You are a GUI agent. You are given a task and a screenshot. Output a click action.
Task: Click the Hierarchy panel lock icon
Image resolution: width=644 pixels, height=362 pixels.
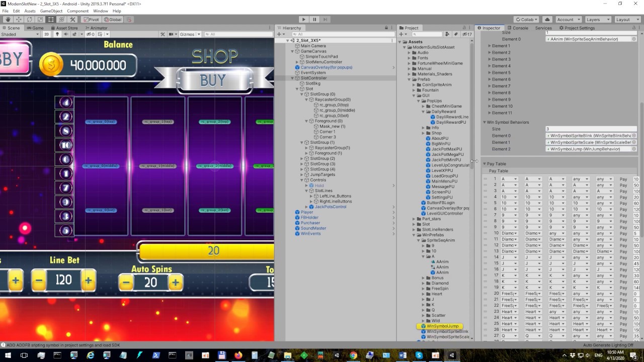pos(386,28)
